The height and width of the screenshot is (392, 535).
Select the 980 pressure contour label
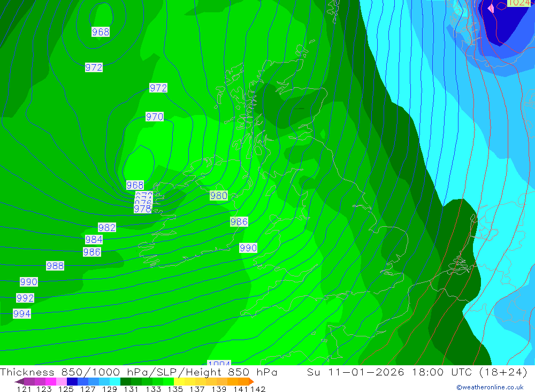point(219,196)
